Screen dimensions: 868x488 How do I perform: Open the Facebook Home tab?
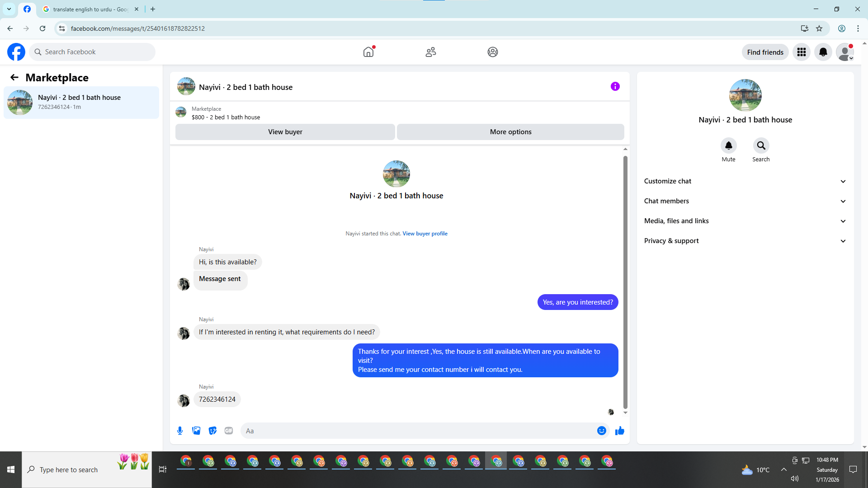point(368,52)
